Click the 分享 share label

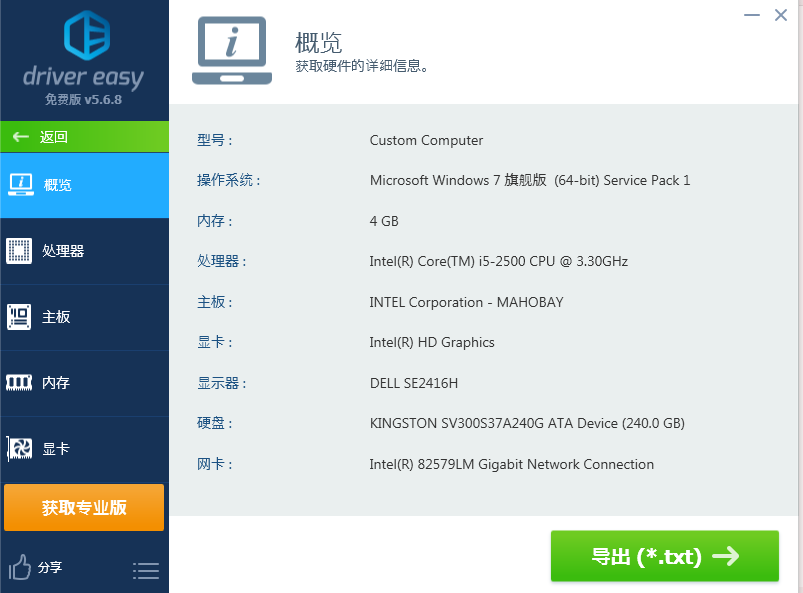point(52,568)
